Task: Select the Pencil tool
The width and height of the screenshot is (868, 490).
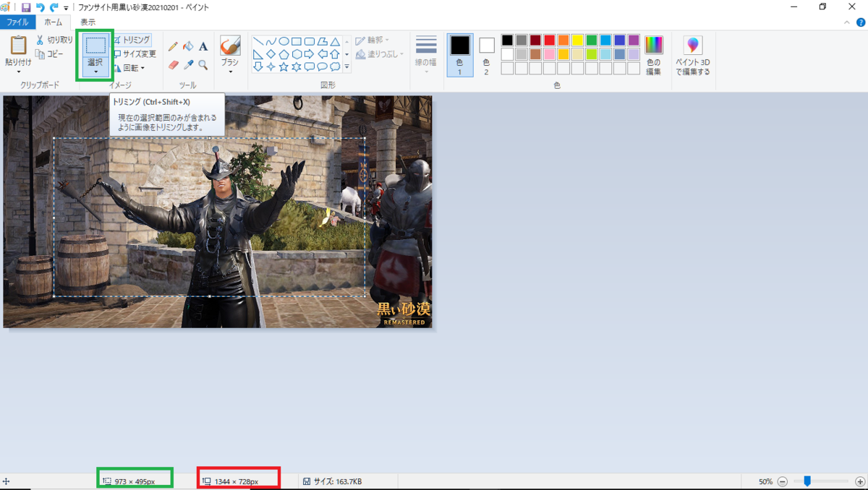Action: [173, 46]
